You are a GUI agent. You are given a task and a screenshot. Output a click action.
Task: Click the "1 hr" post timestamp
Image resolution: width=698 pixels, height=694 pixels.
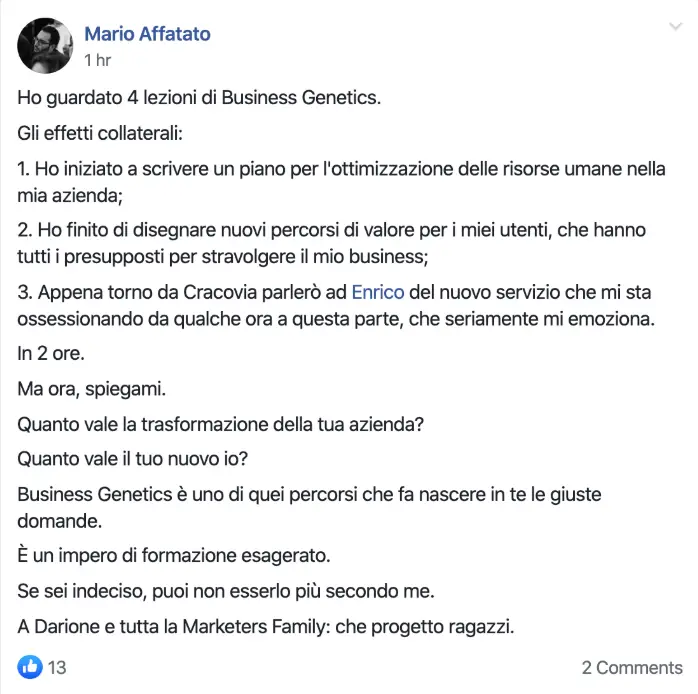[x=97, y=60]
